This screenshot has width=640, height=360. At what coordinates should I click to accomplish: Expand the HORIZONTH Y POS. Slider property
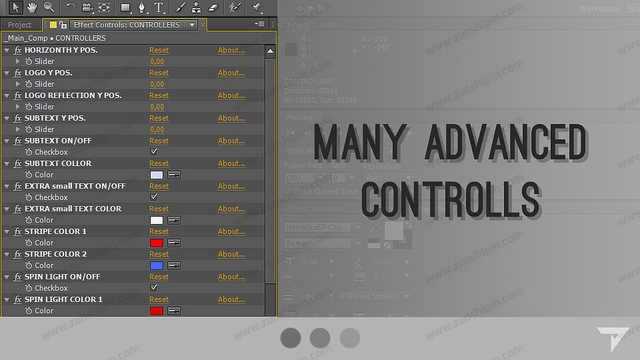[18, 61]
